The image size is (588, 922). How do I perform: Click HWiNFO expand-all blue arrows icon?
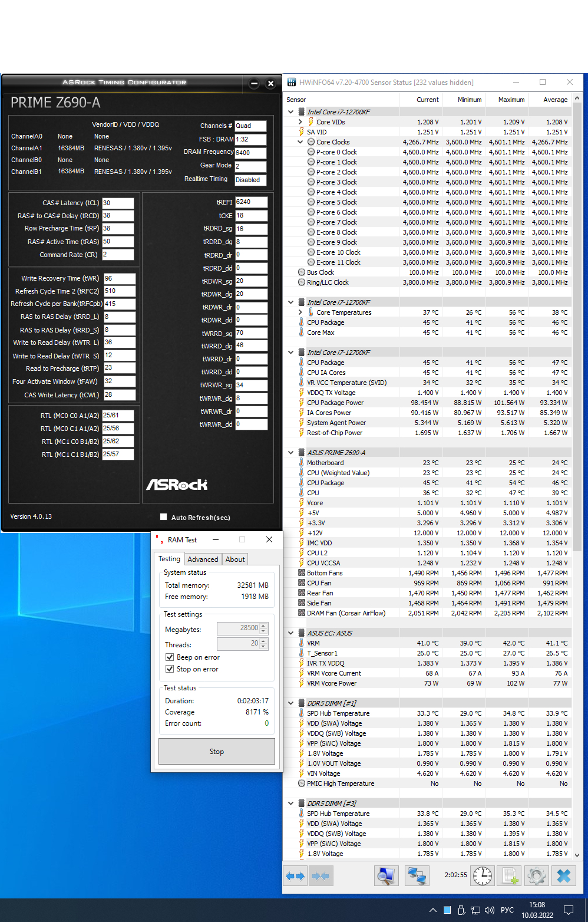tap(295, 876)
